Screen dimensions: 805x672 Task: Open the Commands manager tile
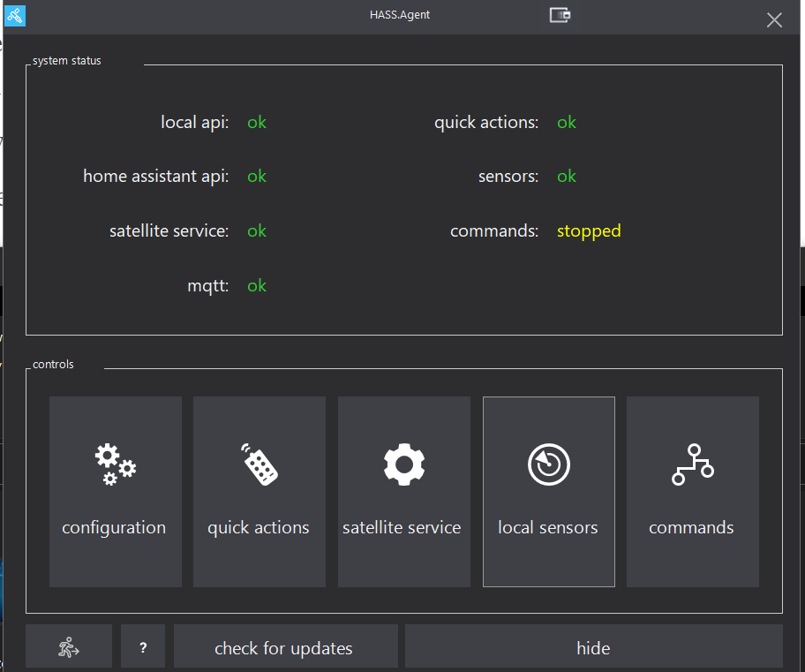692,491
